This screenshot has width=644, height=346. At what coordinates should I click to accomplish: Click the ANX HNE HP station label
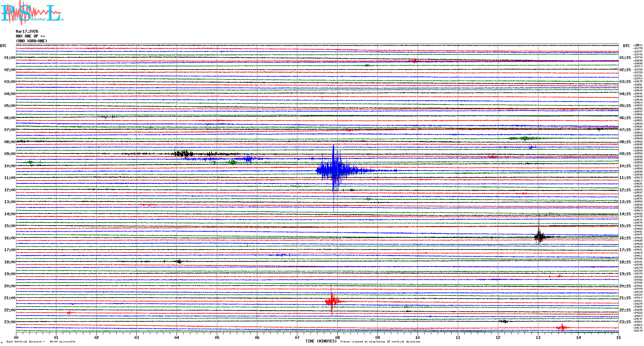30,36
